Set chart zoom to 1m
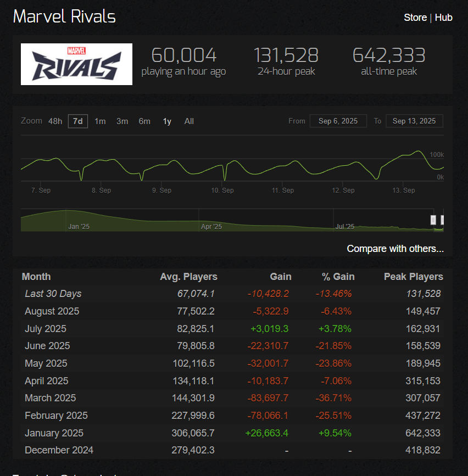Screen dimensions: 468x476 pyautogui.click(x=100, y=121)
